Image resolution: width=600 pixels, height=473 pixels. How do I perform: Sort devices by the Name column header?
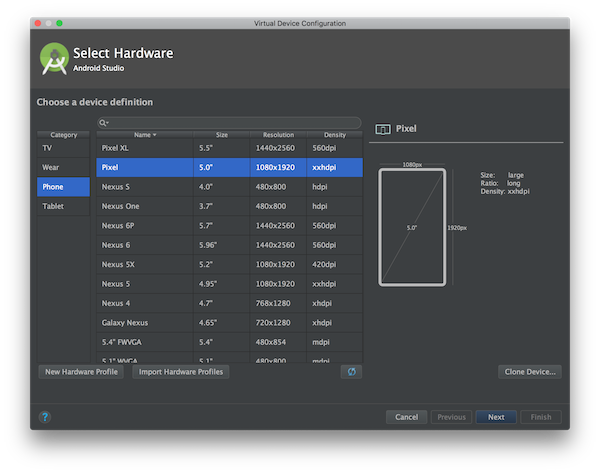point(145,135)
